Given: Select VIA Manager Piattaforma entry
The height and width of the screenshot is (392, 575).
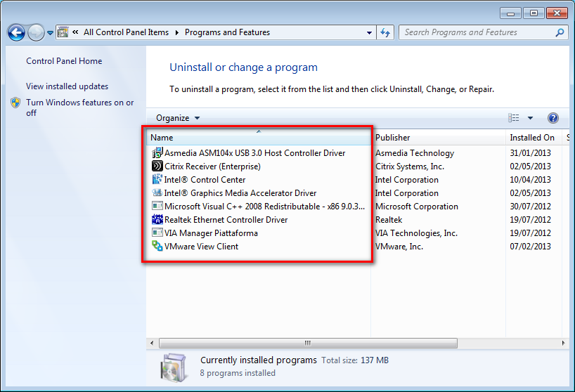Looking at the screenshot, I should (211, 233).
